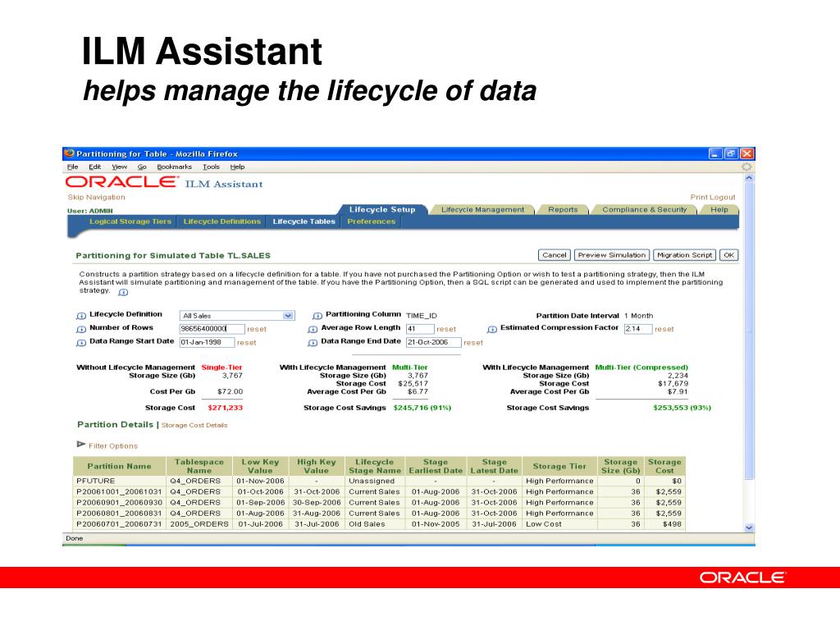Click the PFUTURE partition row
840x630 pixels.
pos(379,481)
